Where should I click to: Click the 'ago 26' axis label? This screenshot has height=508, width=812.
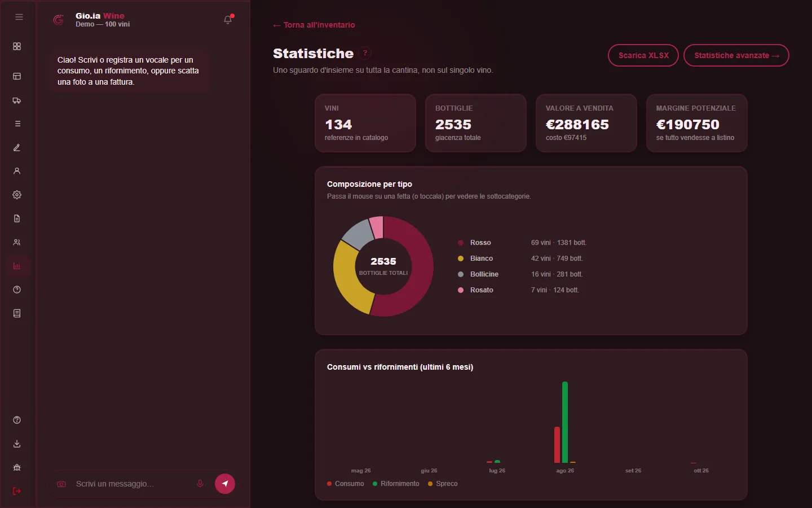[x=565, y=471]
